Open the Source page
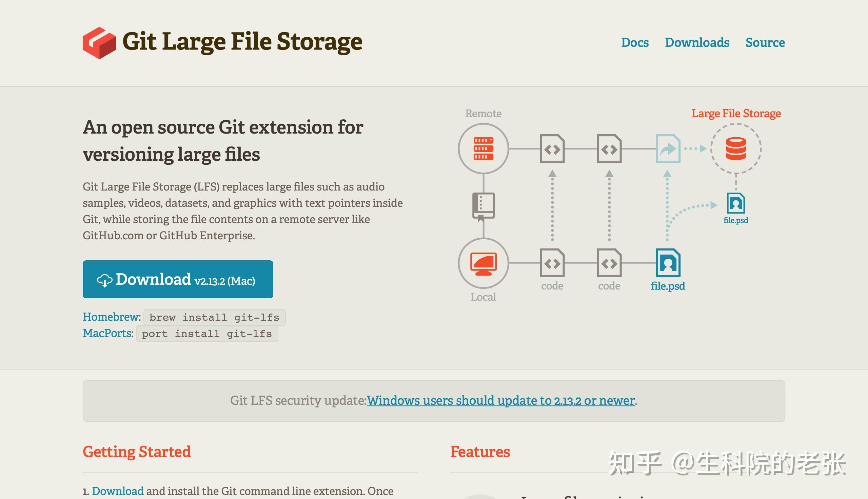This screenshot has height=499, width=868. coord(765,42)
